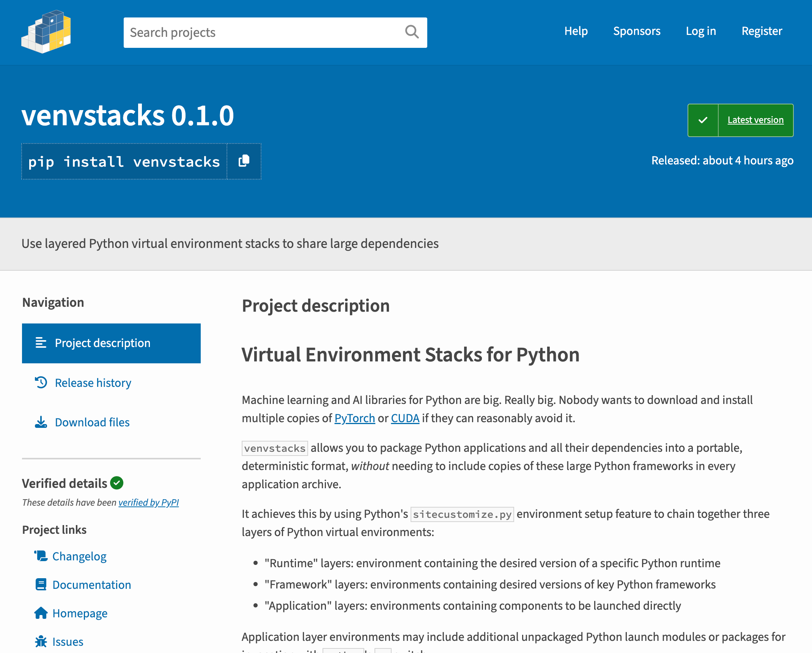This screenshot has height=653, width=812.
Task: Follow the PyTorch hyperlink
Action: 354,418
